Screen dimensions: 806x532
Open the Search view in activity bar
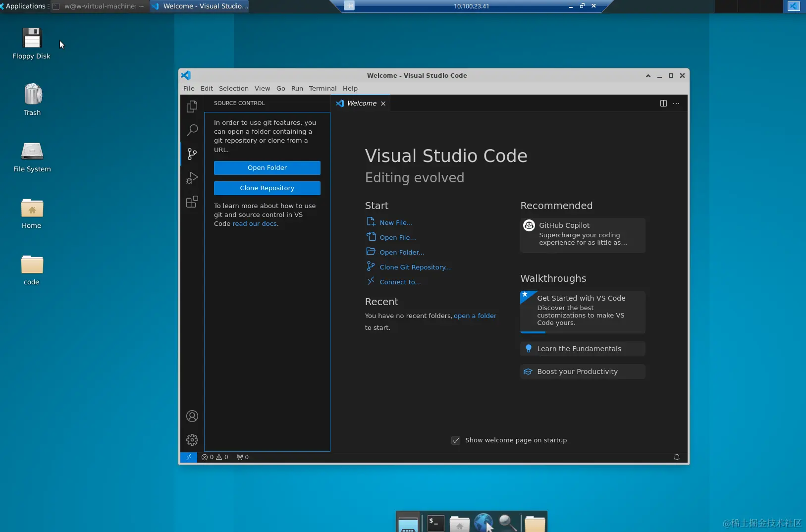point(192,130)
